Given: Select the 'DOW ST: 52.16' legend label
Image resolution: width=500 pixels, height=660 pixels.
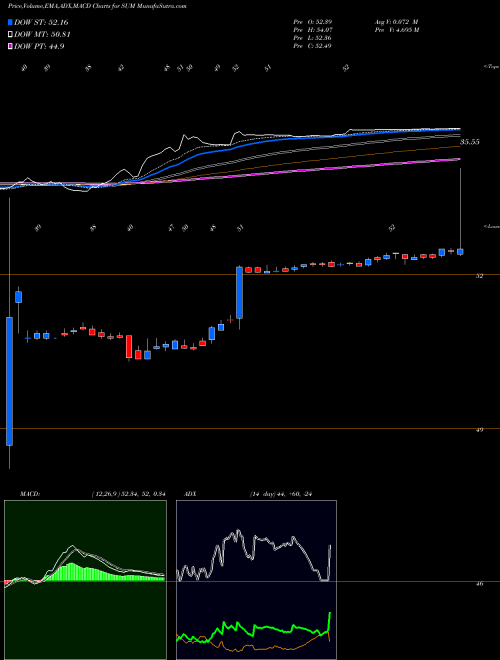Looking at the screenshot, I should pos(41,22).
